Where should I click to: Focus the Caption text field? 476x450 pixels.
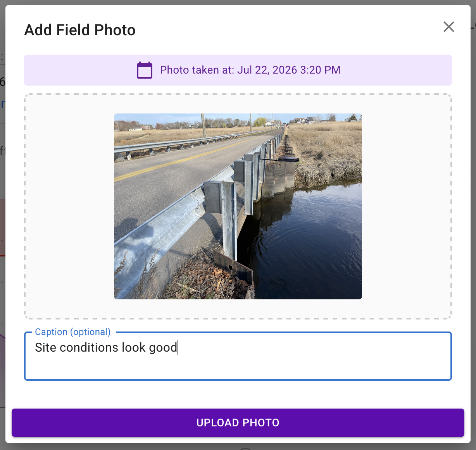[x=238, y=356]
